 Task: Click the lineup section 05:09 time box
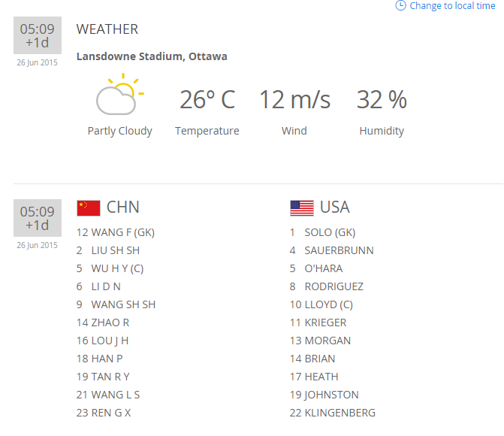pyautogui.click(x=37, y=218)
